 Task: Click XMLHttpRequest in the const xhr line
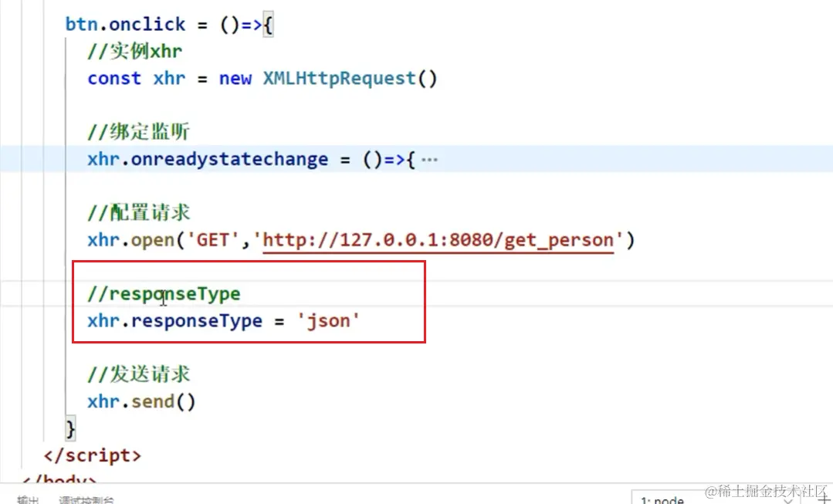tap(340, 79)
